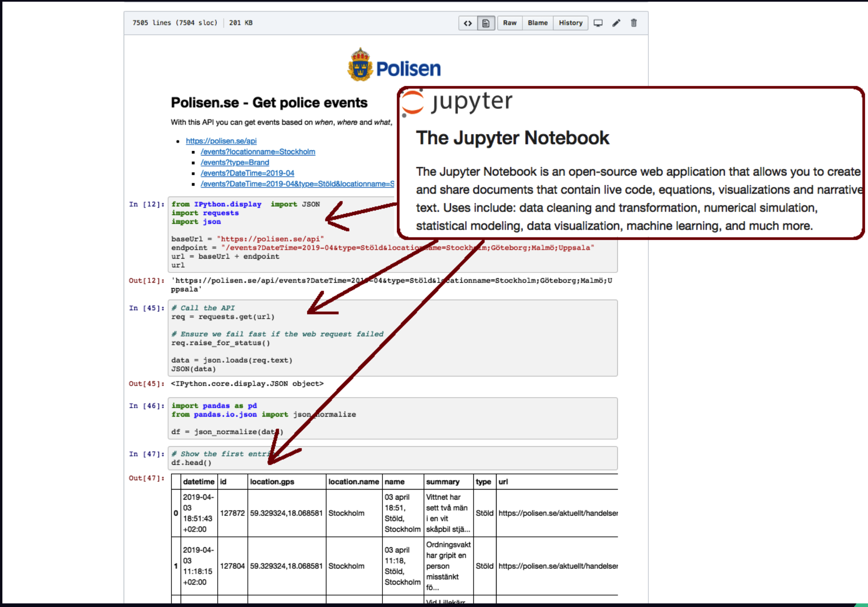The height and width of the screenshot is (607, 868).
Task: Open the /events?DateTime=2019-04 link
Action: [247, 173]
